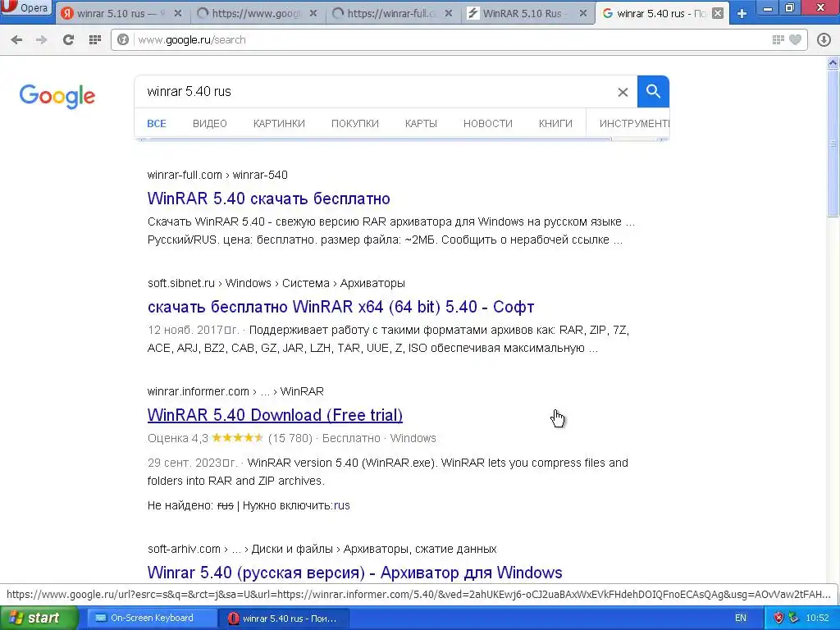The image size is (840, 630).
Task: Click the 10:52 taskbar clock
Action: pos(817,618)
